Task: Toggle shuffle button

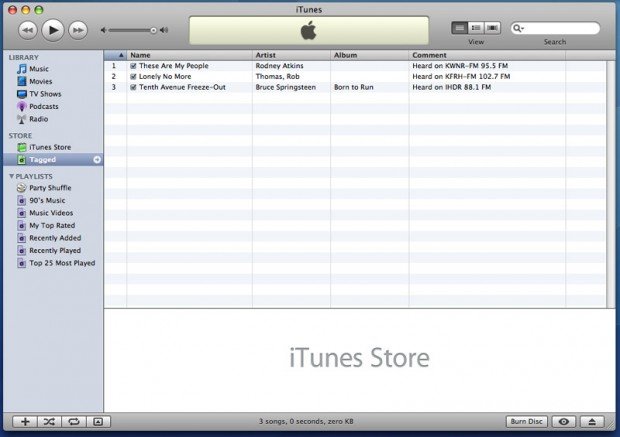Action: [x=49, y=422]
